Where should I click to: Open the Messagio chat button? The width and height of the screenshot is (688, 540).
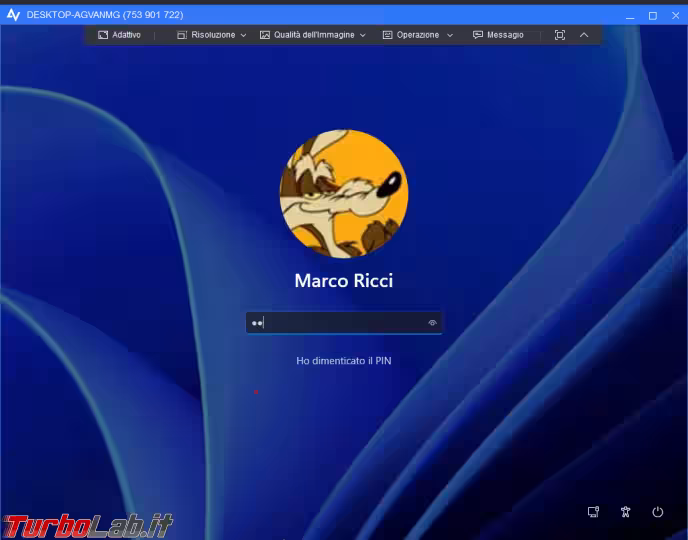498,35
